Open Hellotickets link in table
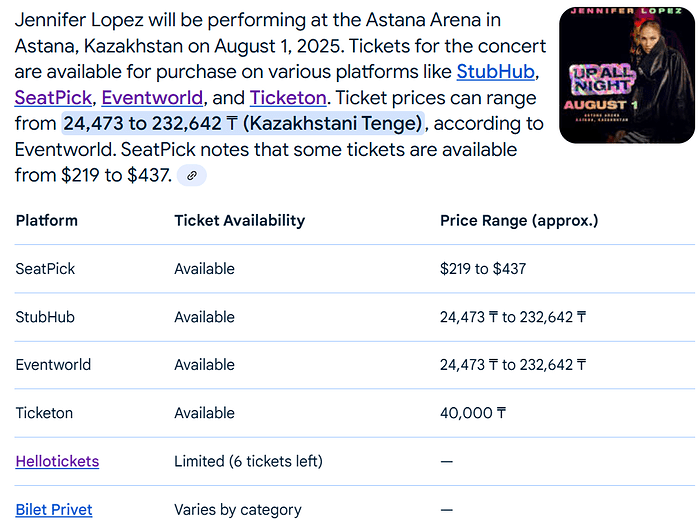The image size is (700, 520). click(x=57, y=461)
